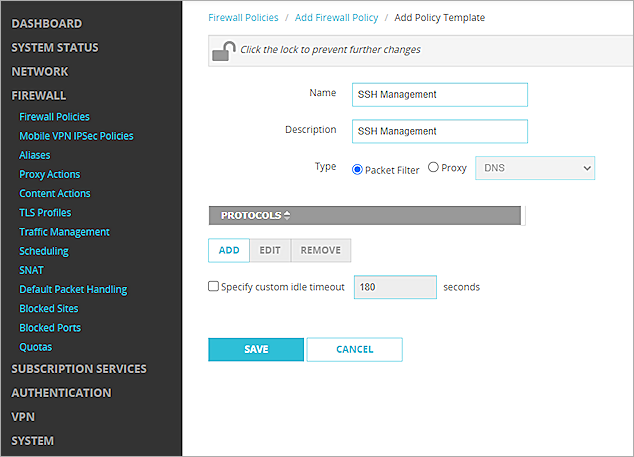
Task: Open the AUTHENTICATION menu
Action: [x=61, y=393]
